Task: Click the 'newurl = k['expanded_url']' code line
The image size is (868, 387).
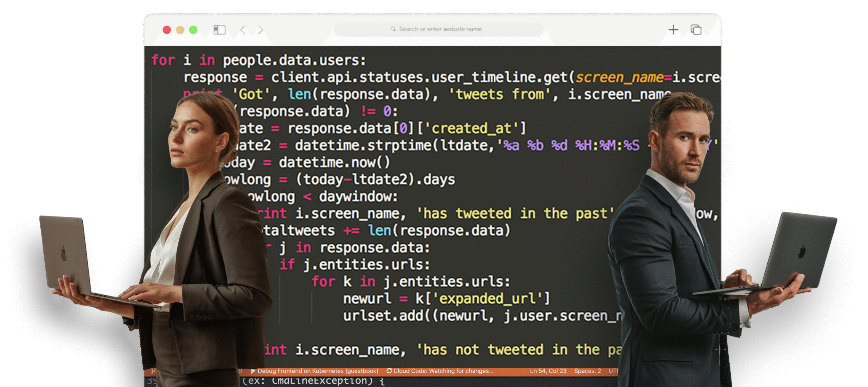Action: coord(446,299)
